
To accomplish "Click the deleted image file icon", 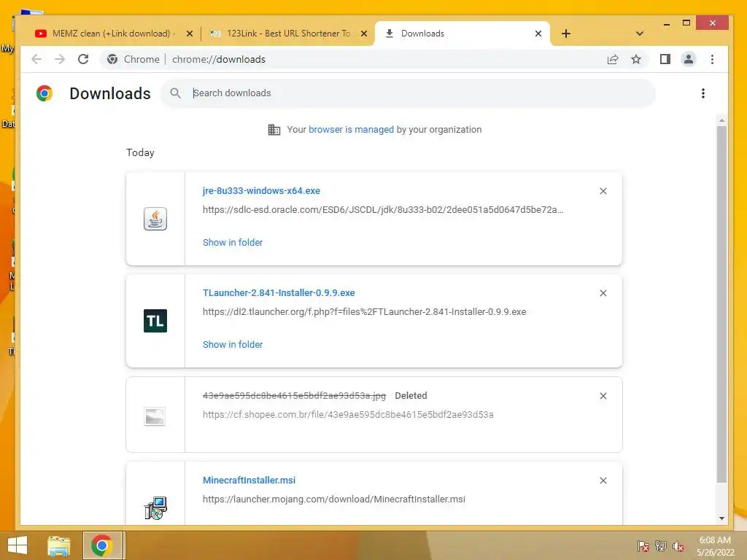I will [155, 416].
